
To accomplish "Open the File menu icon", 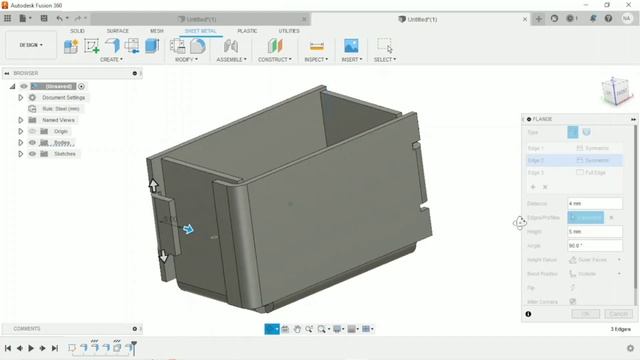I will pos(25,18).
